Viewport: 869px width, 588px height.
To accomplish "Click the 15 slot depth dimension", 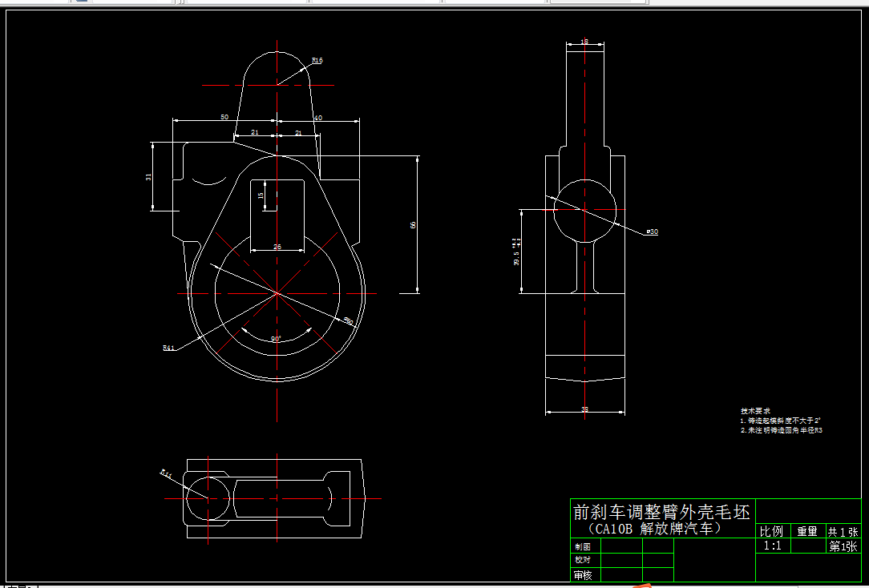I will 261,195.
